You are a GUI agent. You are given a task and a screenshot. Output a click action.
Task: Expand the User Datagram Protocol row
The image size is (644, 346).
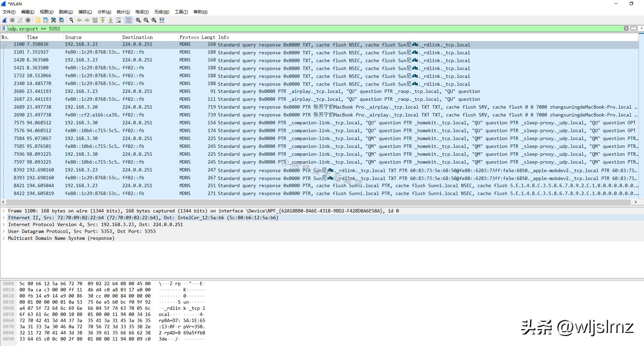(4, 231)
